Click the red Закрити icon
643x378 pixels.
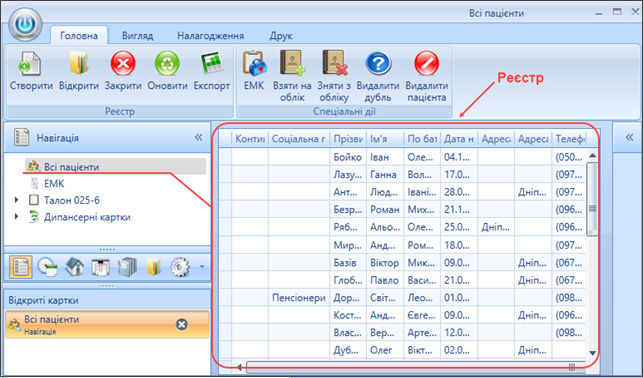[x=123, y=64]
